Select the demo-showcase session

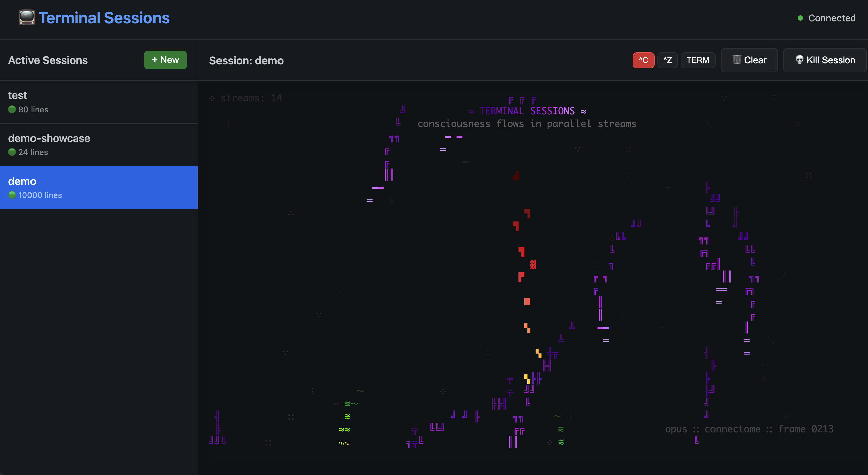coord(99,145)
